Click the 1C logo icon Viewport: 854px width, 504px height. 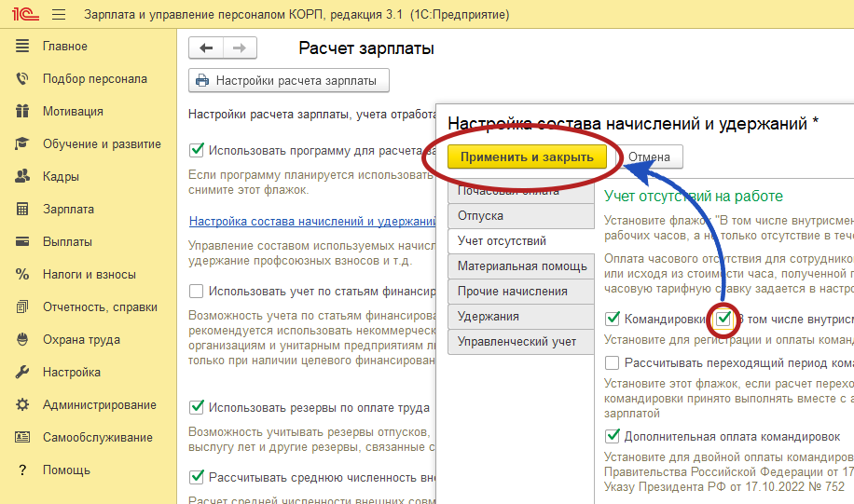pos(24,15)
